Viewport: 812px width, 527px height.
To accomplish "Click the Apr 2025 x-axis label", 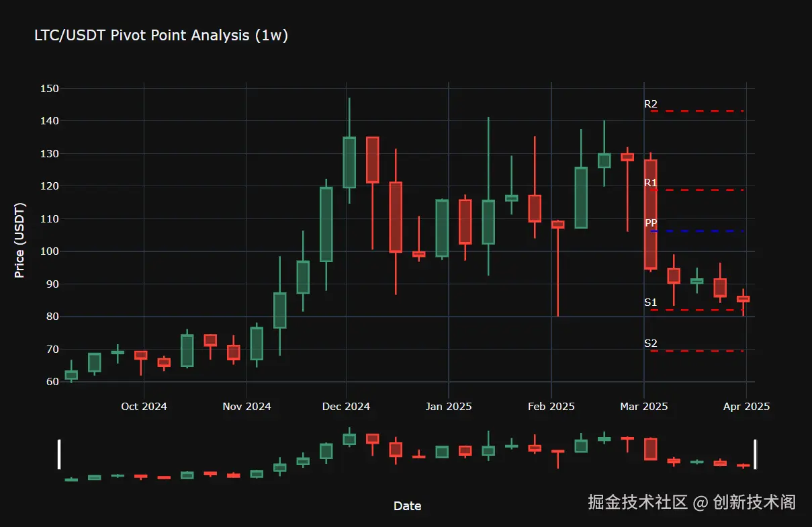I will (x=747, y=407).
